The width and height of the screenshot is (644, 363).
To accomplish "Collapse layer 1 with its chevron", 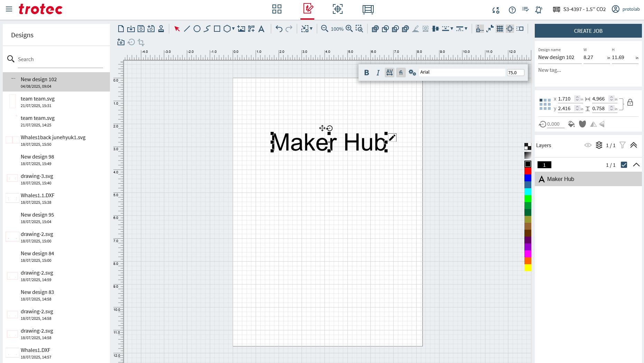I will (636, 165).
